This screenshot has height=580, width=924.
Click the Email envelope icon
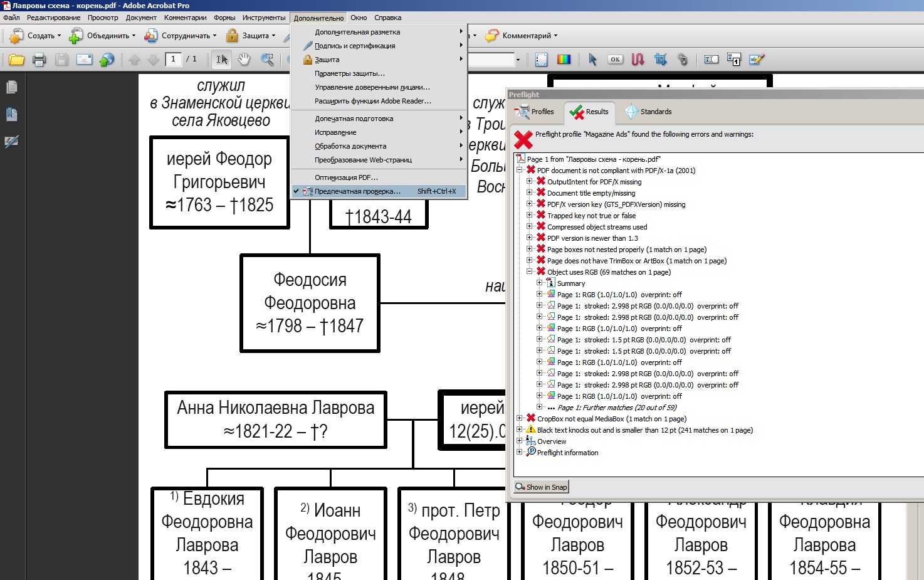pos(84,60)
